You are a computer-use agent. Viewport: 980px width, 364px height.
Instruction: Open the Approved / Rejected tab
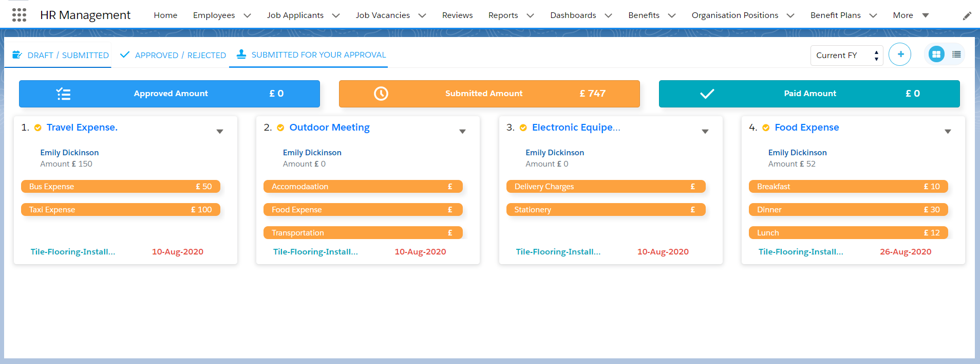173,55
